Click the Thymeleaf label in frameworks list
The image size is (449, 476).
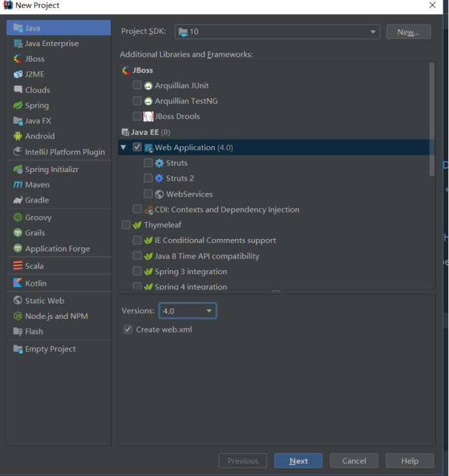[x=163, y=225]
